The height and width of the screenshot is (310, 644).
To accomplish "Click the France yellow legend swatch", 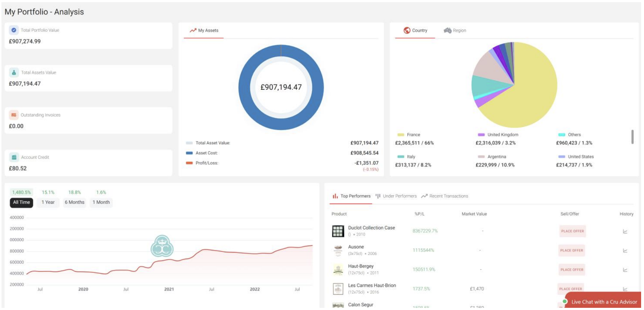I will click(x=401, y=135).
